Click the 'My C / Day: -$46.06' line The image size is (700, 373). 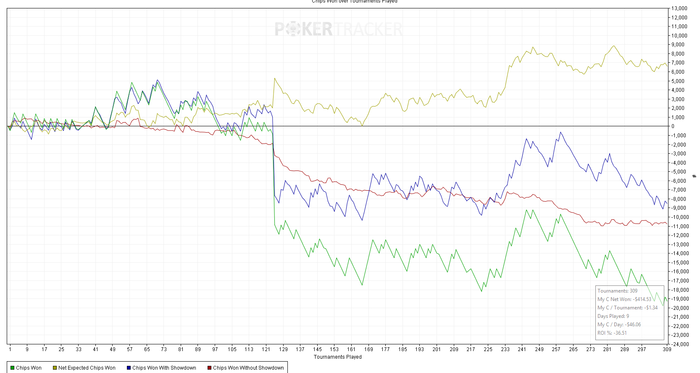619,325
